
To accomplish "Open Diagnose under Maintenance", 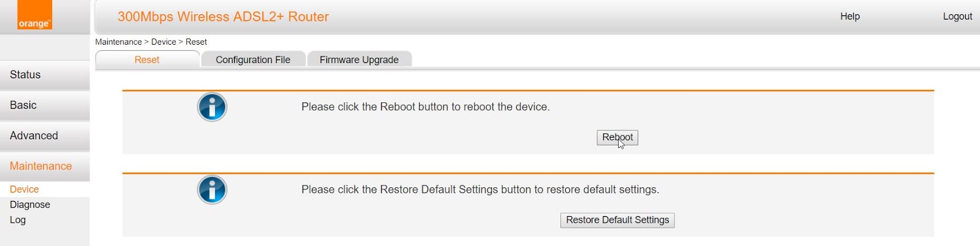I will click(30, 205).
